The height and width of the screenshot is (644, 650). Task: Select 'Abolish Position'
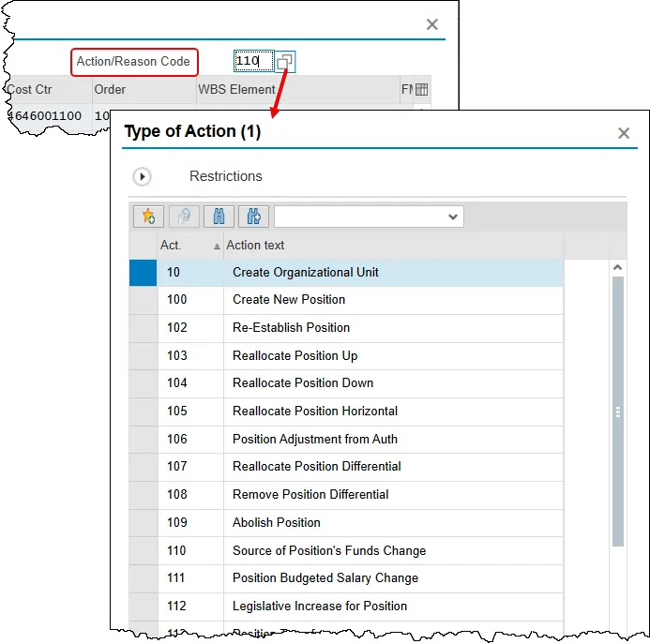coord(277,523)
